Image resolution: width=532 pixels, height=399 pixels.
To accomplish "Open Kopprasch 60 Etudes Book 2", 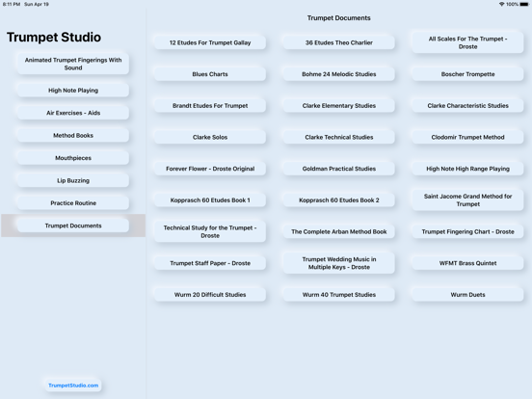I will click(339, 200).
